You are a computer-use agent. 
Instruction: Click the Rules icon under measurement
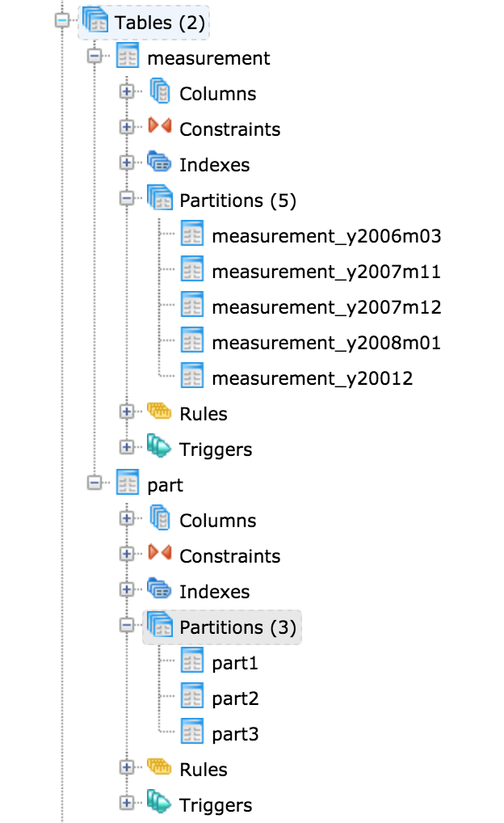click(160, 413)
